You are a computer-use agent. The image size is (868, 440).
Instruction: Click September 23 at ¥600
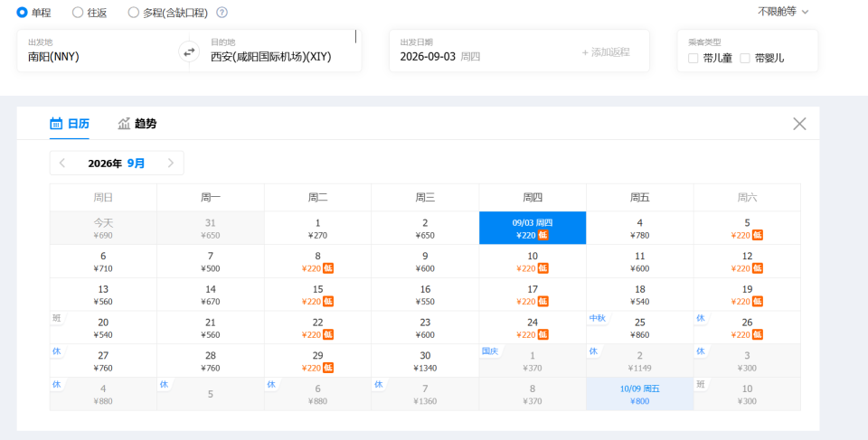pyautogui.click(x=425, y=328)
